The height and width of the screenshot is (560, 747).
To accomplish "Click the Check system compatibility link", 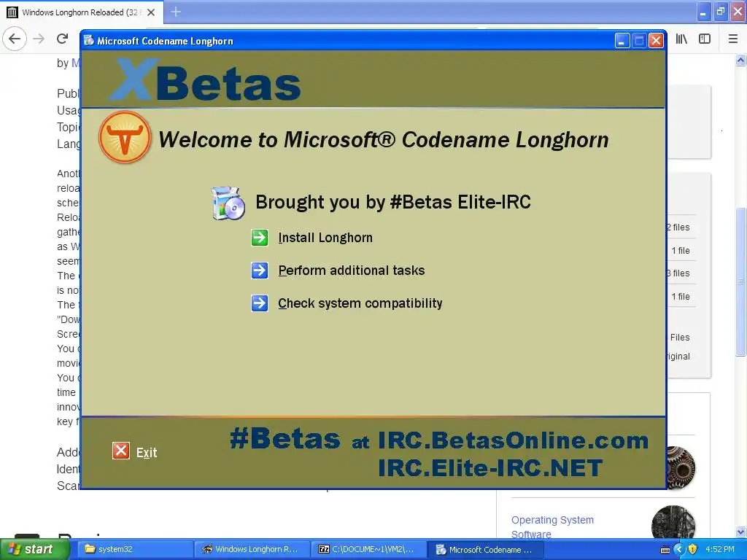I will 360,303.
